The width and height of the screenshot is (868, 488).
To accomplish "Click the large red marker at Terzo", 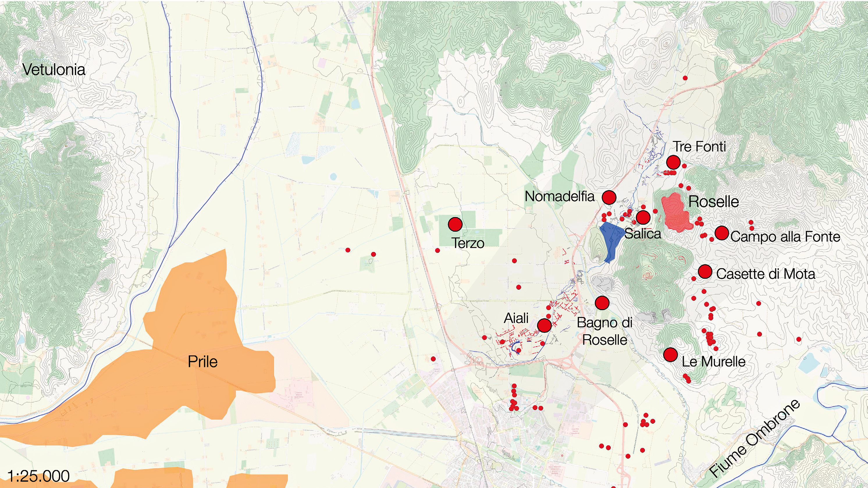I will click(x=455, y=224).
